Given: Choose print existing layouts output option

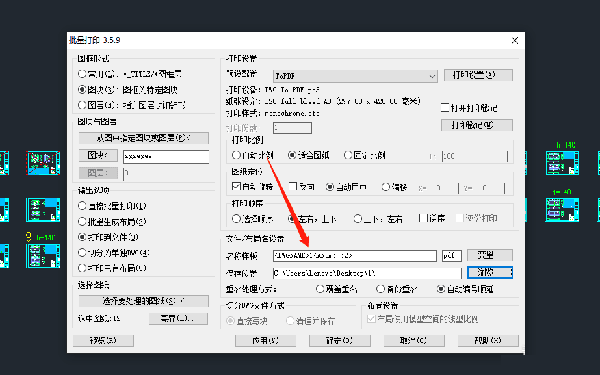Looking at the screenshot, I should pos(82,268).
